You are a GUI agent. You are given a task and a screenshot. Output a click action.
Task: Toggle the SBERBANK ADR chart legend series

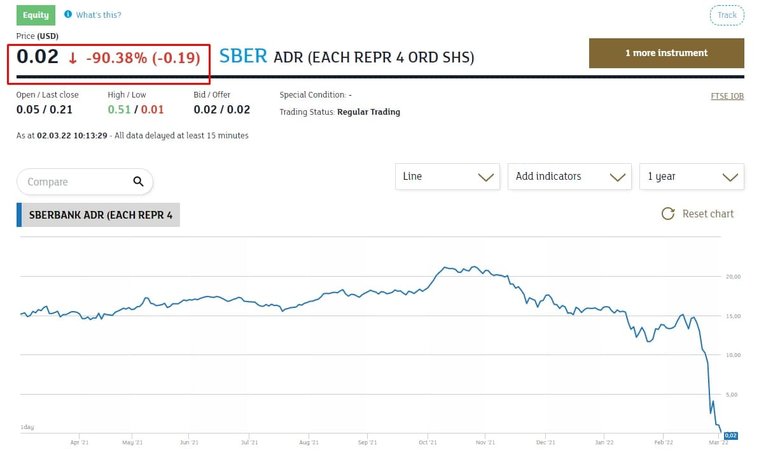[101, 214]
